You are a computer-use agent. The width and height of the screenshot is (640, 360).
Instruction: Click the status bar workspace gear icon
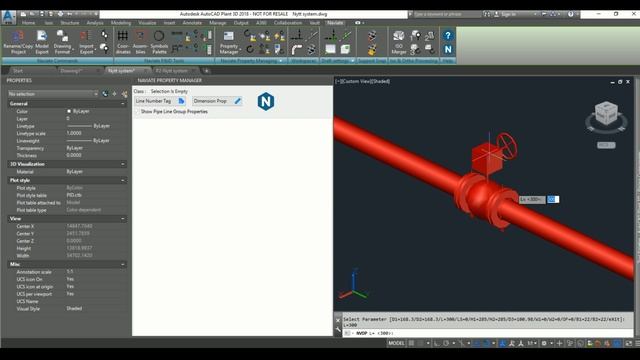[544, 343]
